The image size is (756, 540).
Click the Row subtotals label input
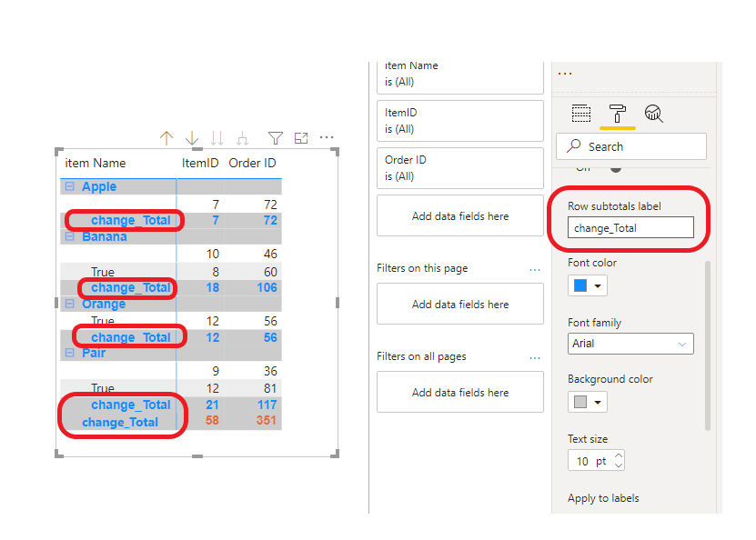coord(630,228)
